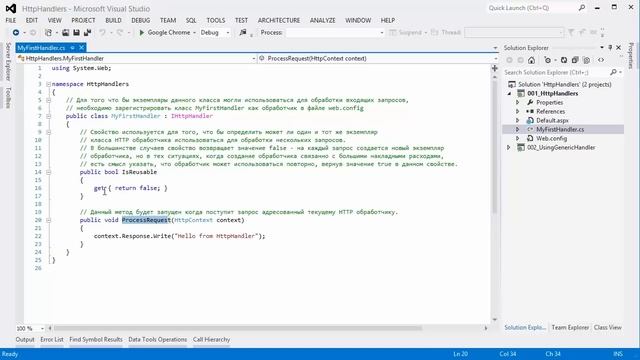Viewport: 640px width, 360px height.
Task: Toggle pin on MyFirstHandler.cs tab
Action: pos(72,48)
